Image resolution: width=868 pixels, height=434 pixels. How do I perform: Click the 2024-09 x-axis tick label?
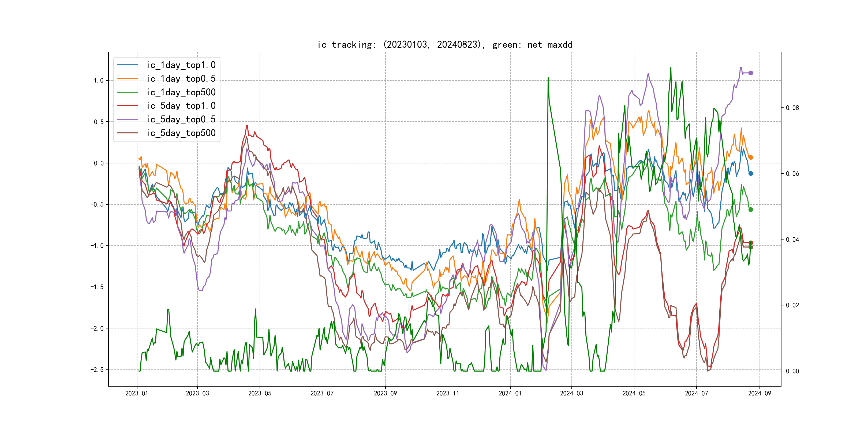click(x=759, y=393)
